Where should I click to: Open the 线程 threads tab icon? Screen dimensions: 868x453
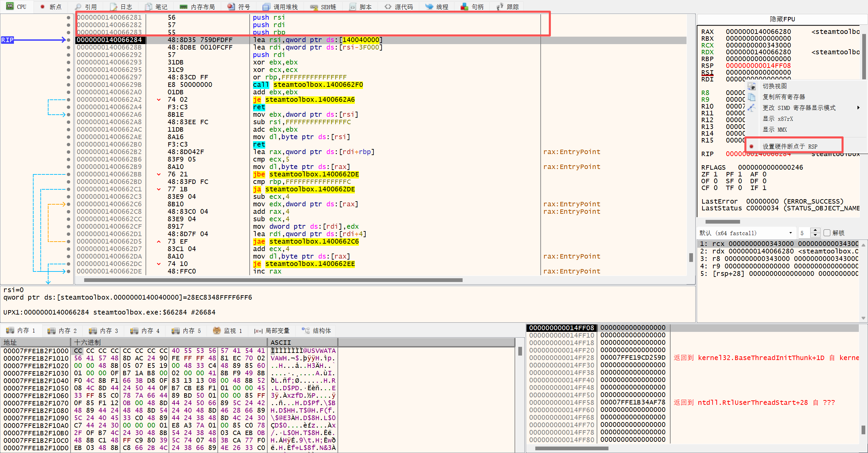pyautogui.click(x=429, y=7)
